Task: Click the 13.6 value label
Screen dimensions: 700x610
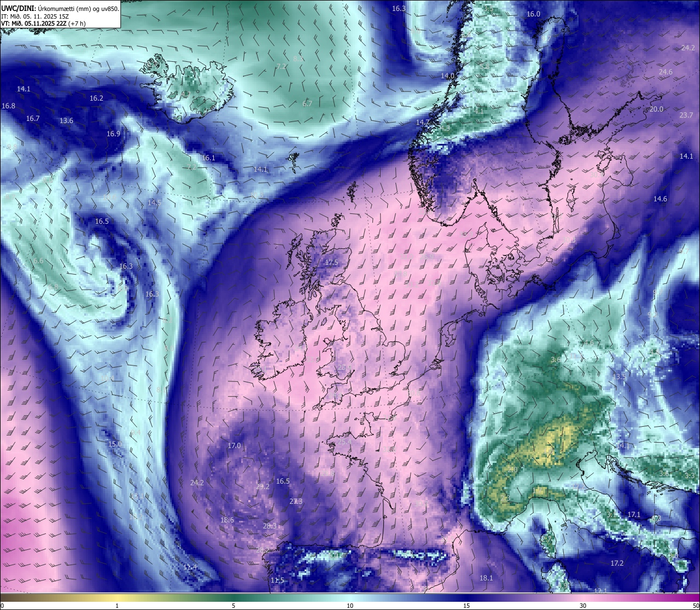Action: [x=66, y=121]
